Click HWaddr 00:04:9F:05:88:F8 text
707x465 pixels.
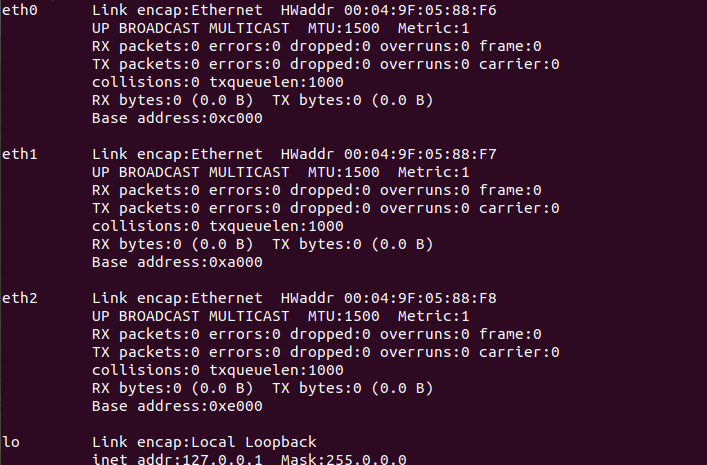(389, 298)
